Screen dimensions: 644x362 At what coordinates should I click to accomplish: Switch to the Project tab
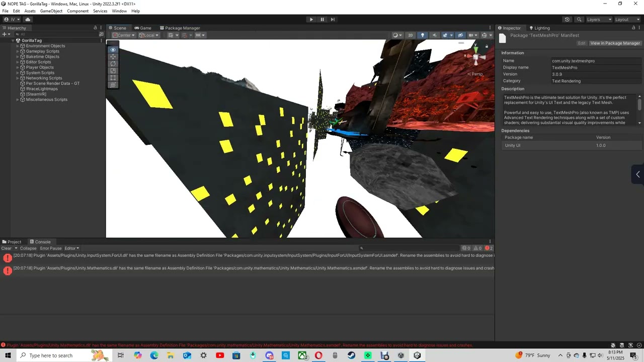pos(12,242)
